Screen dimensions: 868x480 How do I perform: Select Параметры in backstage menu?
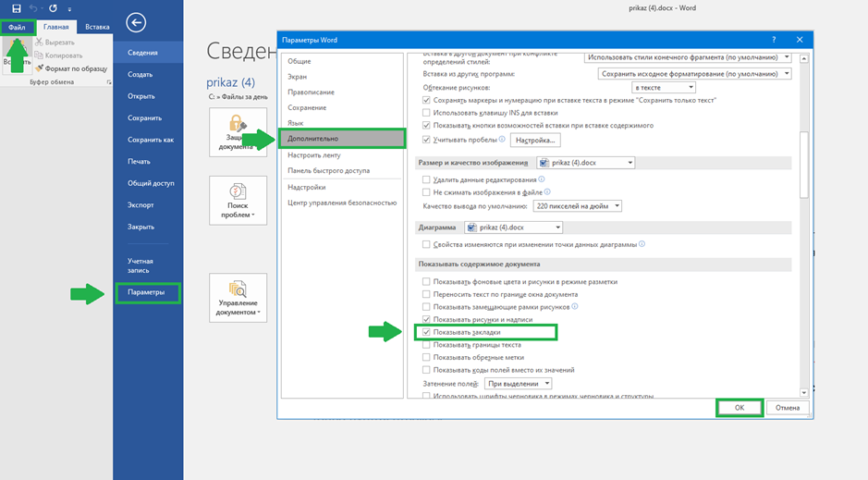147,292
